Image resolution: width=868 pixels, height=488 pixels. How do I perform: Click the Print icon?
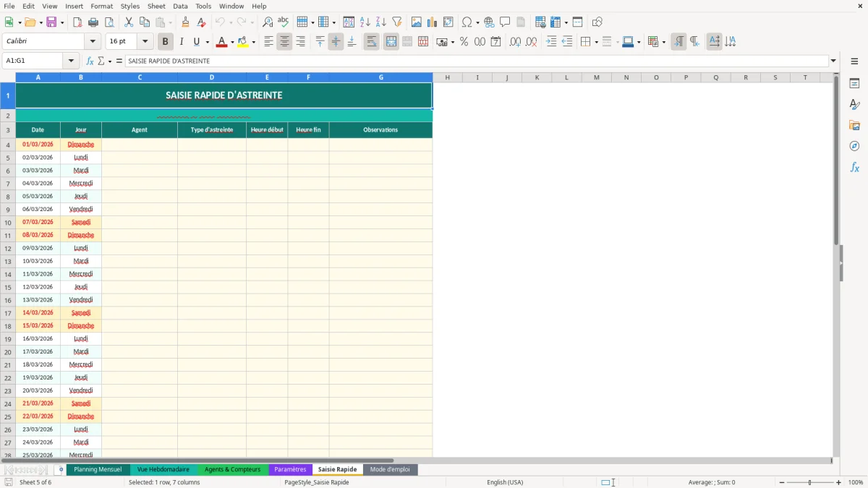[93, 22]
